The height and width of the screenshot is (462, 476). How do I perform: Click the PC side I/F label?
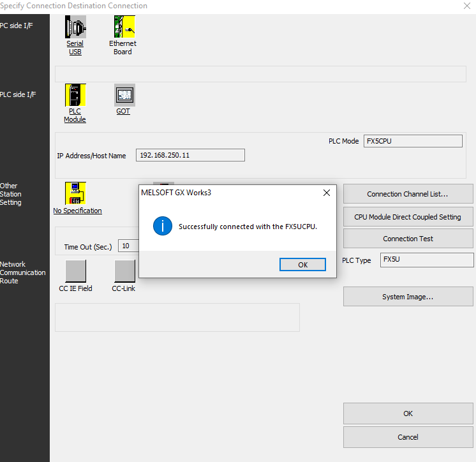(x=17, y=26)
